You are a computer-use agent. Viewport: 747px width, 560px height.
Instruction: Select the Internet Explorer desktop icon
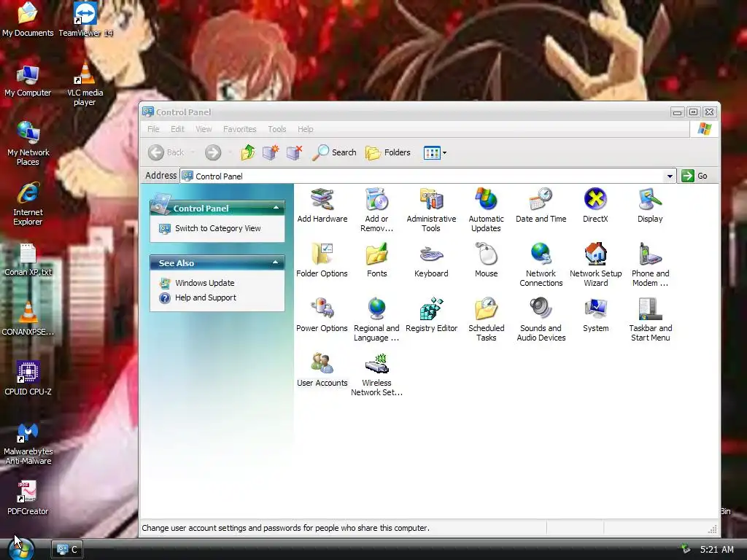(x=28, y=204)
